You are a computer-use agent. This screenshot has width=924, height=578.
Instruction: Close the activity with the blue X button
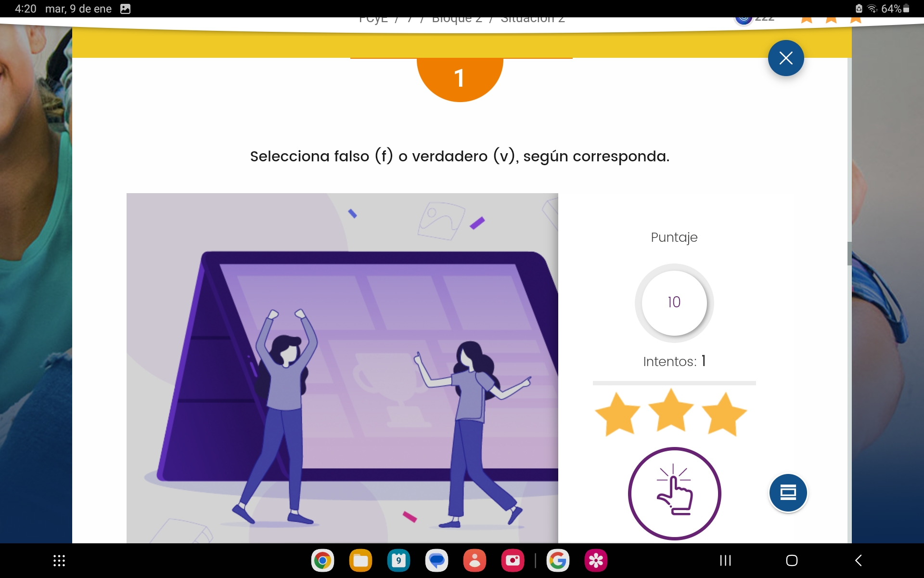[786, 58]
